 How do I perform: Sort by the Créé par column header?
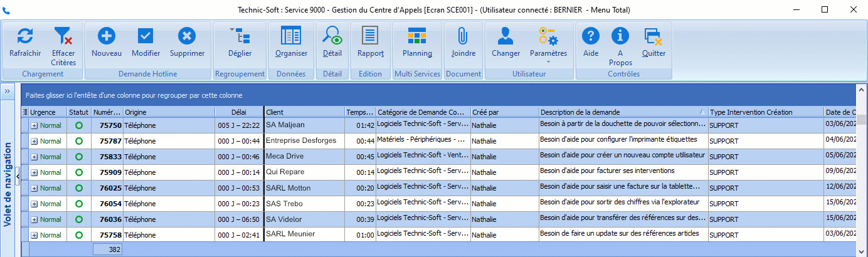[x=505, y=112]
